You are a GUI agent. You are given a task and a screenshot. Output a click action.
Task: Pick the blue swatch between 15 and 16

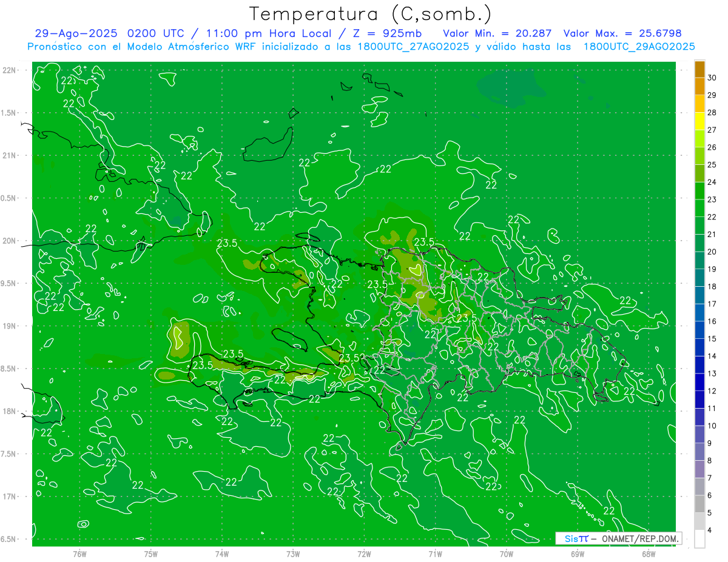tap(700, 330)
